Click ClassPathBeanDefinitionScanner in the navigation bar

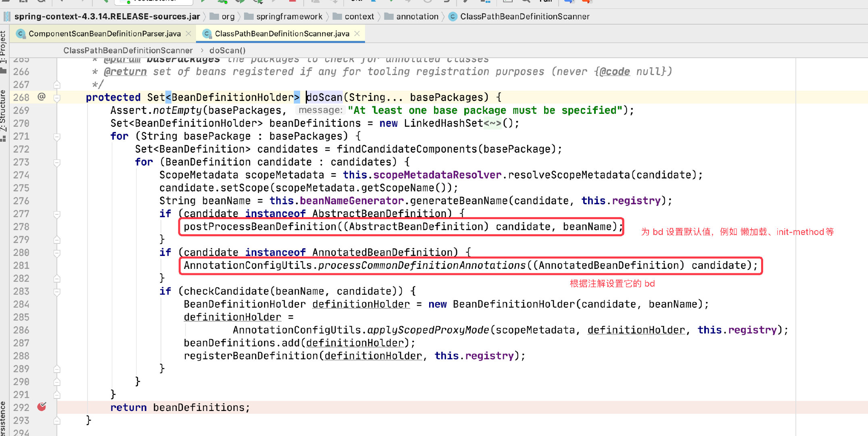(x=525, y=17)
